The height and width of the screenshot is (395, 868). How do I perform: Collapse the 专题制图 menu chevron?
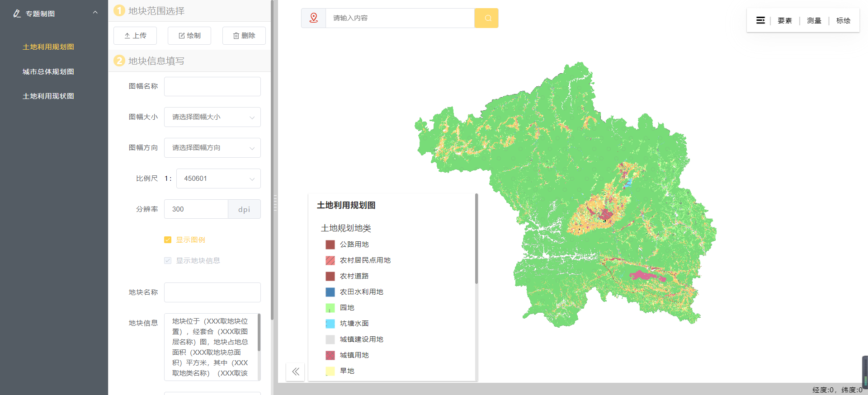click(x=95, y=13)
